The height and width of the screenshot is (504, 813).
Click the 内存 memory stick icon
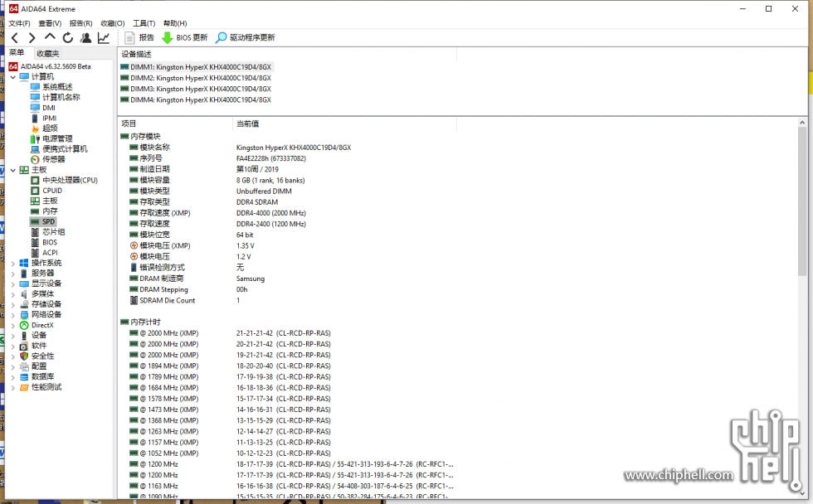[x=35, y=211]
